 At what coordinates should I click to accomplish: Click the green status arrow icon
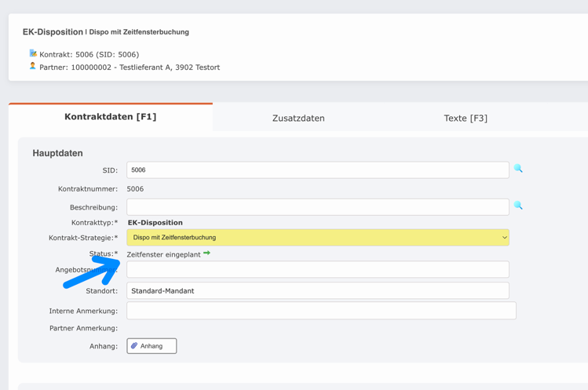tap(206, 253)
